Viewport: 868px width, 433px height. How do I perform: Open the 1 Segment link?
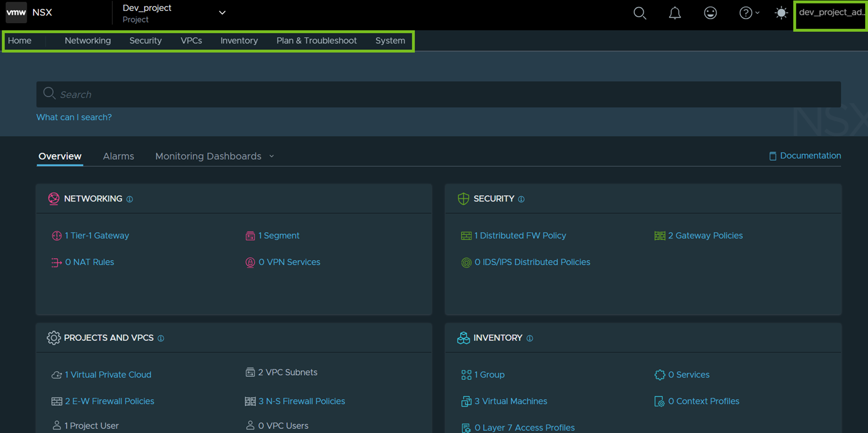click(279, 236)
